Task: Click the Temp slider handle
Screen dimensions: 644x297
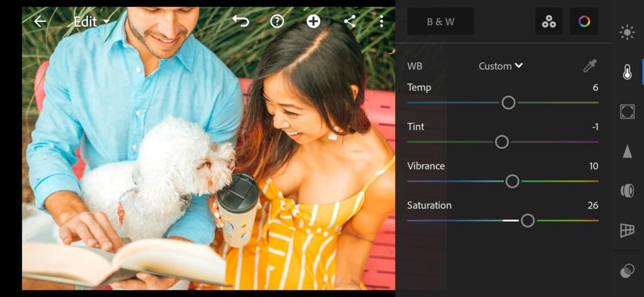Action: pos(508,102)
